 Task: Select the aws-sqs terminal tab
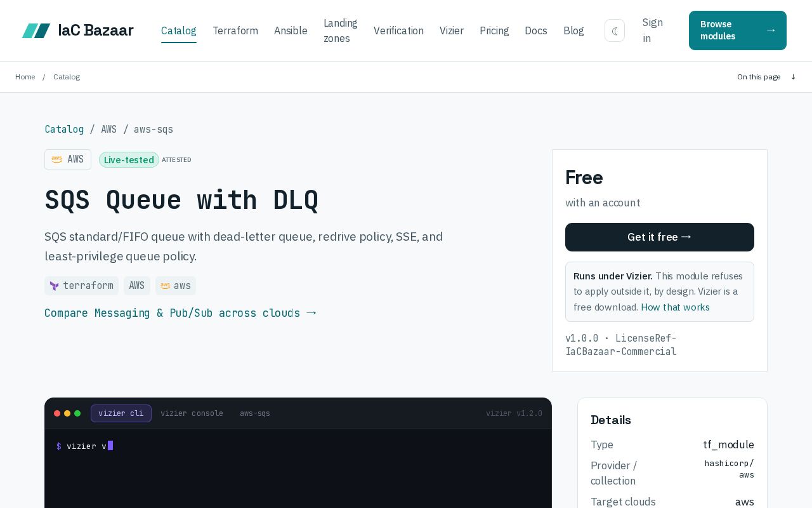(x=255, y=413)
